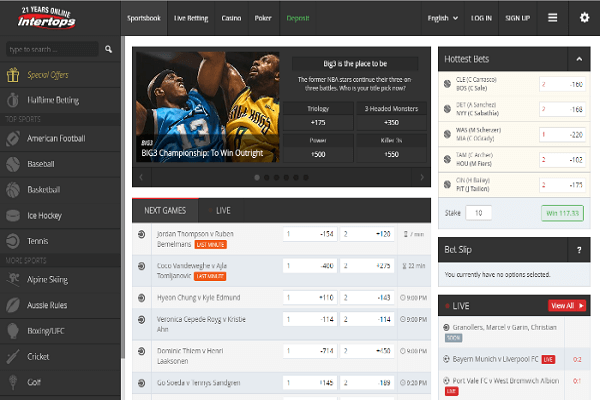This screenshot has height=400, width=600.
Task: Pick TAM v HOU hottest bet -102
Action: pyautogui.click(x=562, y=160)
